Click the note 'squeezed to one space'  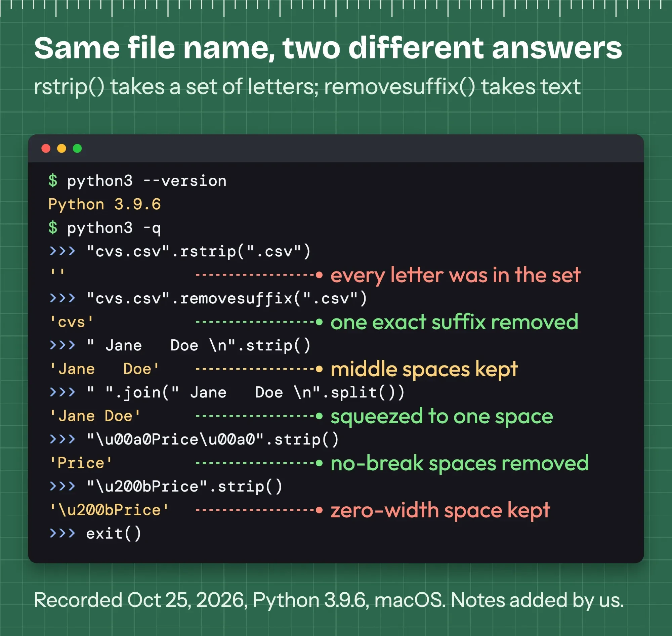point(442,416)
